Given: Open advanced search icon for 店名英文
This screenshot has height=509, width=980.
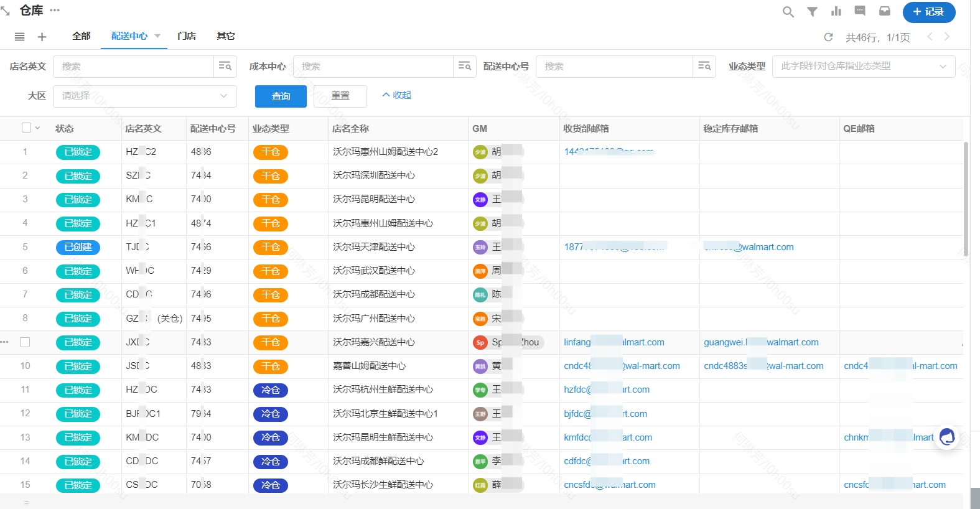Looking at the screenshot, I should (225, 66).
